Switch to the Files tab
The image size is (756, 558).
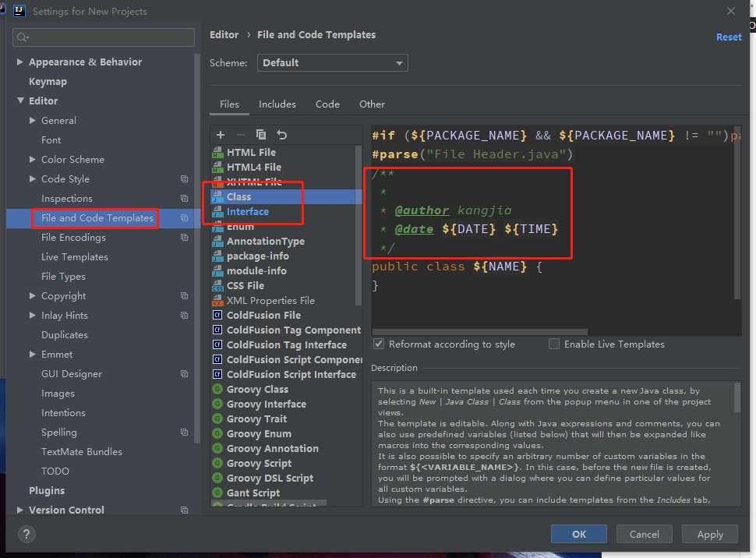229,104
